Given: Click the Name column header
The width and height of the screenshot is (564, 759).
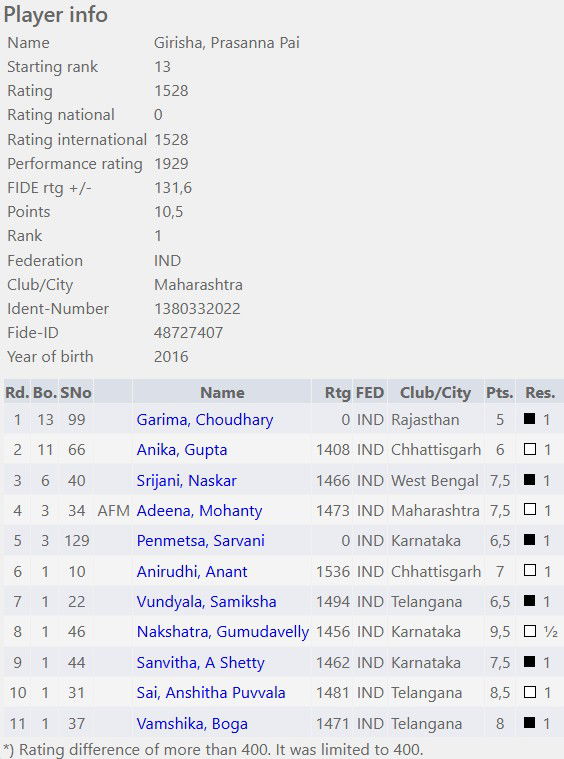Looking at the screenshot, I should click(x=222, y=393).
